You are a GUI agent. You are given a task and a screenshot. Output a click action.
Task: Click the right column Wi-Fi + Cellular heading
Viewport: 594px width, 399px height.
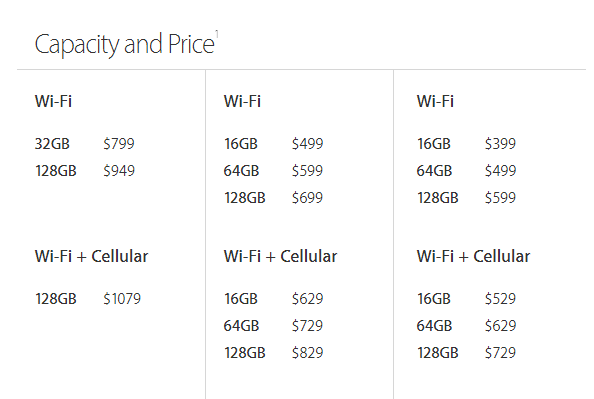tap(474, 257)
